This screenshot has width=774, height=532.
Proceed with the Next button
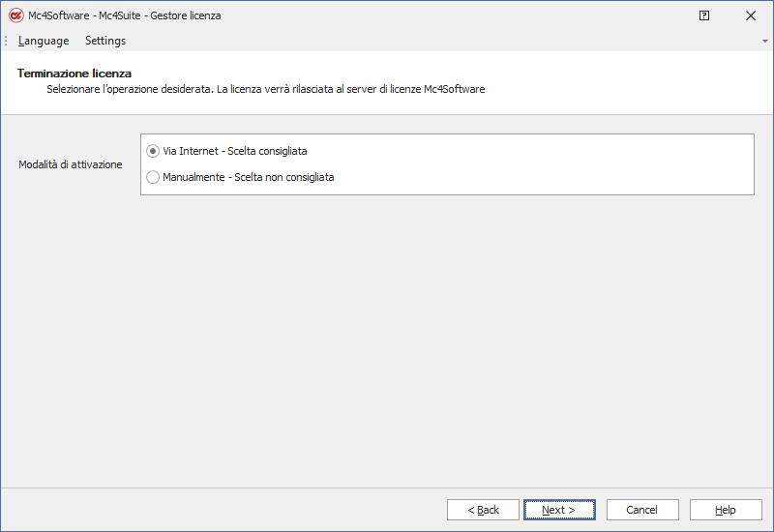pyautogui.click(x=558, y=510)
